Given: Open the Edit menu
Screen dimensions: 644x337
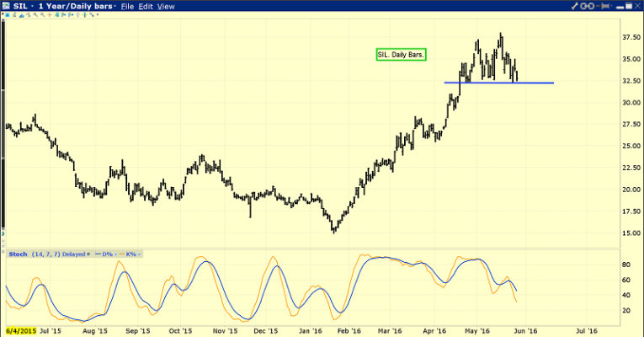Looking at the screenshot, I should [146, 6].
